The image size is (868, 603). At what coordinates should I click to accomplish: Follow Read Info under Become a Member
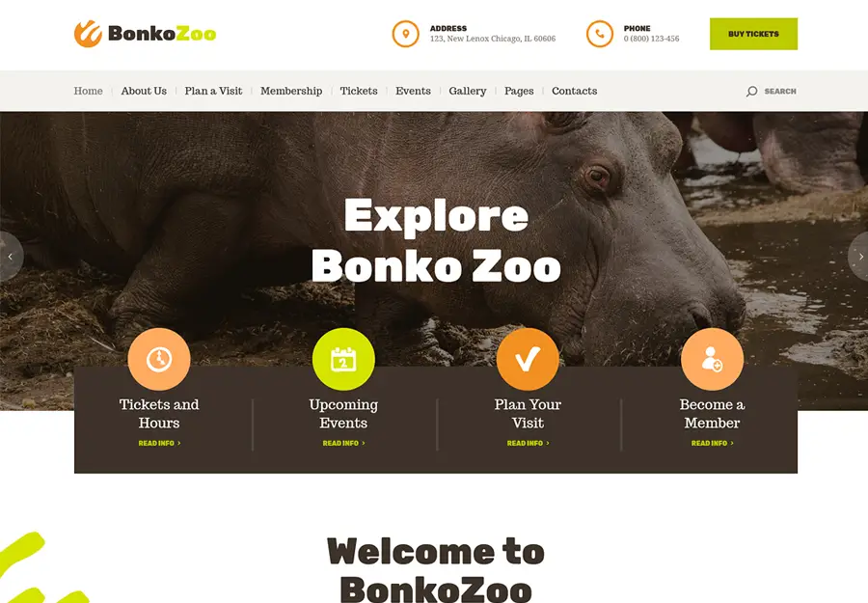tap(713, 443)
